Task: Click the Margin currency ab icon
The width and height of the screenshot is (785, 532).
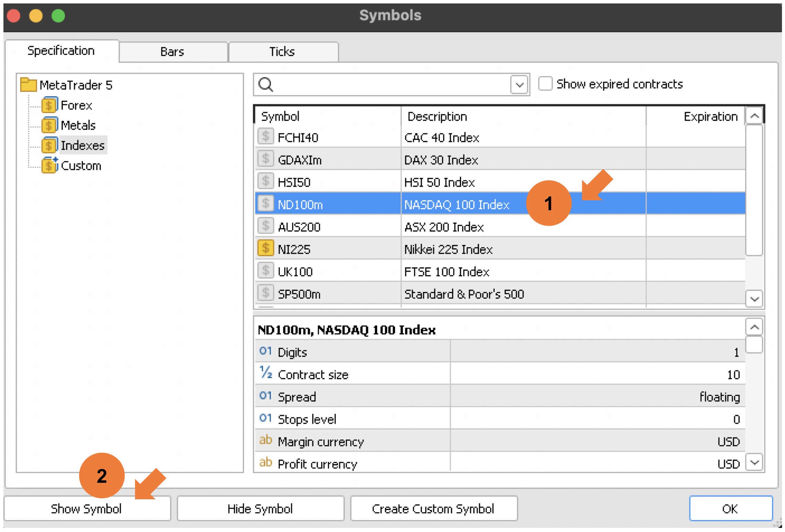Action: pyautogui.click(x=265, y=440)
